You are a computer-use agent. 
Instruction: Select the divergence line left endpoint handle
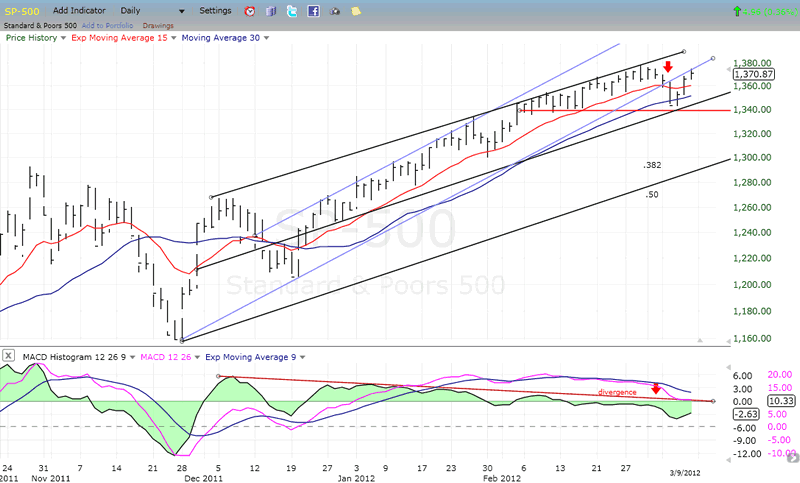[x=218, y=376]
